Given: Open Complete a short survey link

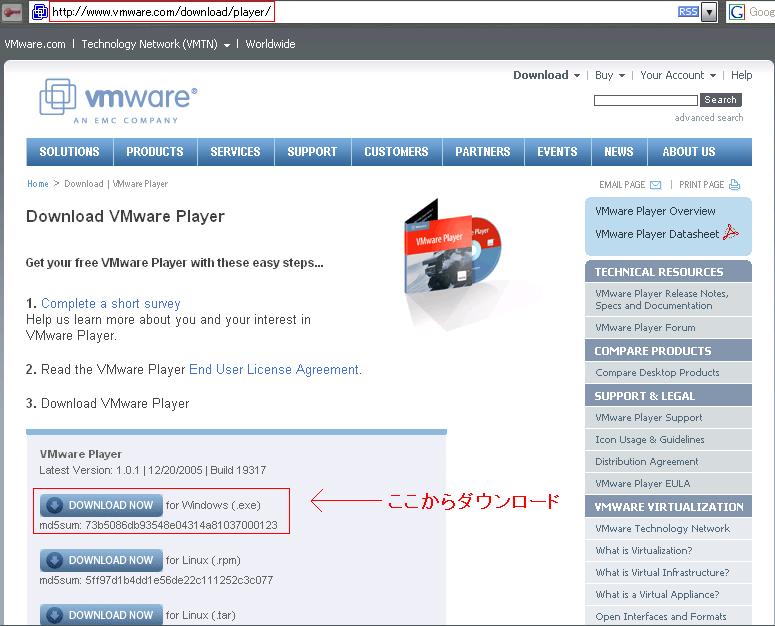Looking at the screenshot, I should pos(111,303).
